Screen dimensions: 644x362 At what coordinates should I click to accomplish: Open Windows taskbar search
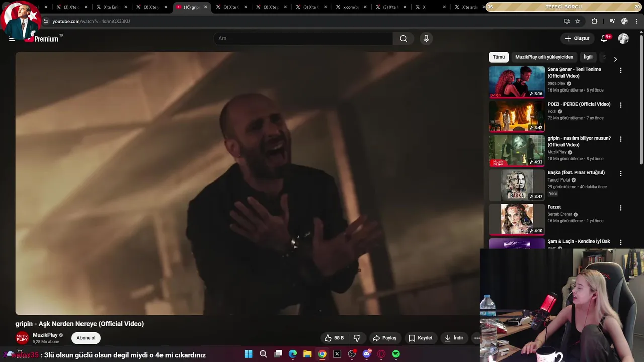[263, 354]
